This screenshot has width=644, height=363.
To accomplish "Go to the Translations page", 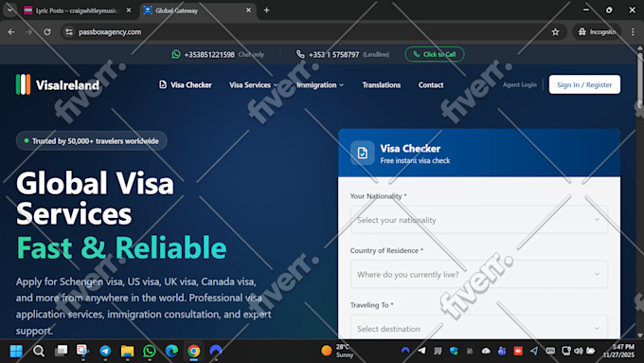I will point(381,84).
